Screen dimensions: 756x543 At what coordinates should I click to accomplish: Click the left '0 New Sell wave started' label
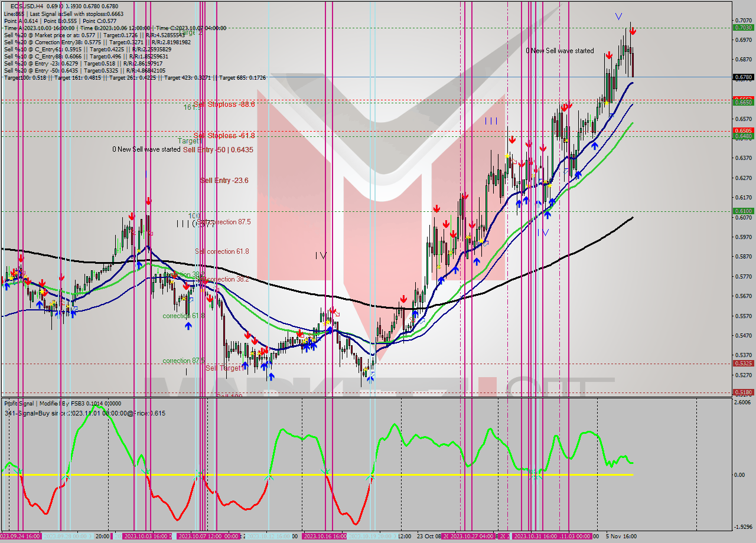tap(146, 149)
